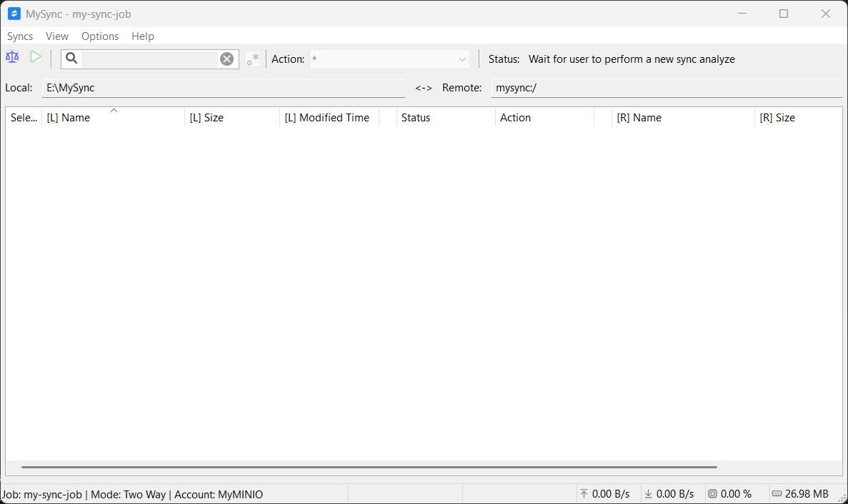Click the upload speed arrow icon
This screenshot has width=848, height=504.
click(x=584, y=494)
